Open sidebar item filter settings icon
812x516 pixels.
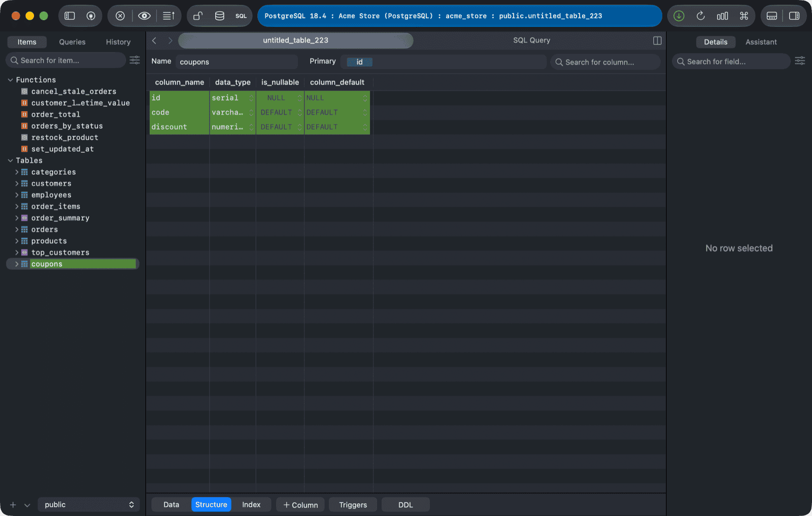134,60
